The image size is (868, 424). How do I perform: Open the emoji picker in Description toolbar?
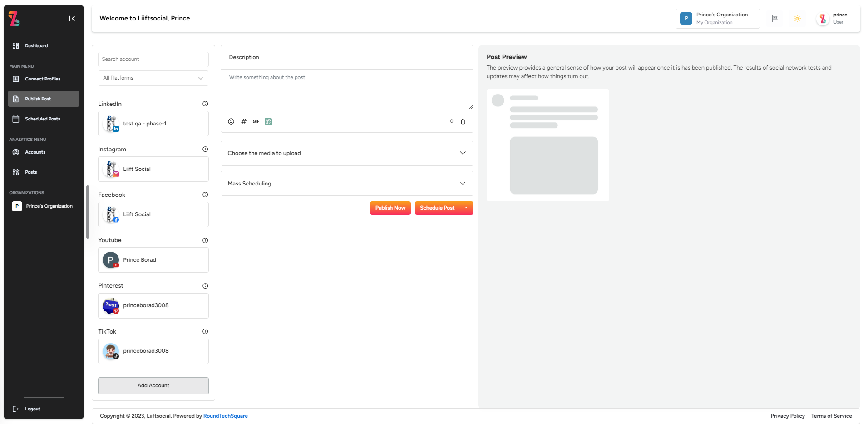coord(231,121)
